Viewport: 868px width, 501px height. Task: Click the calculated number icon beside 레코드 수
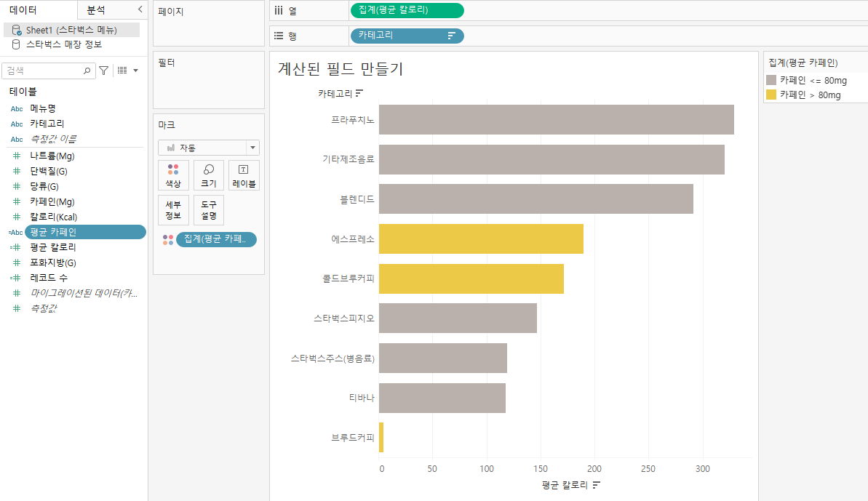point(15,278)
